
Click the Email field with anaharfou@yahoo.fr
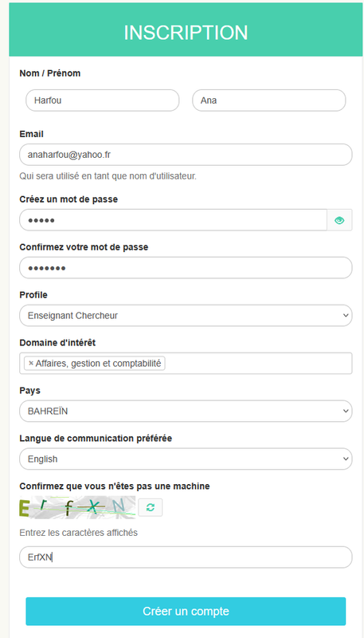[186, 155]
